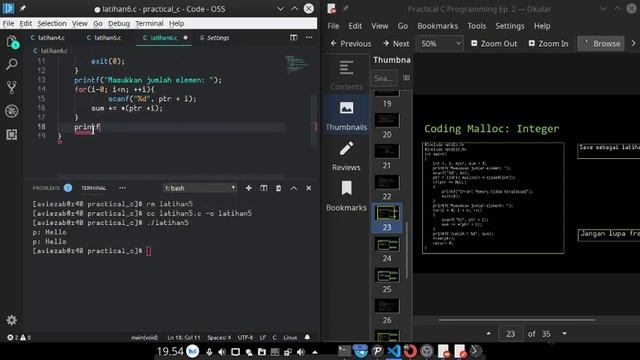Image resolution: width=640 pixels, height=360 pixels.
Task: Click UTF-8 encoding in status bar
Action: pyautogui.click(x=245, y=338)
